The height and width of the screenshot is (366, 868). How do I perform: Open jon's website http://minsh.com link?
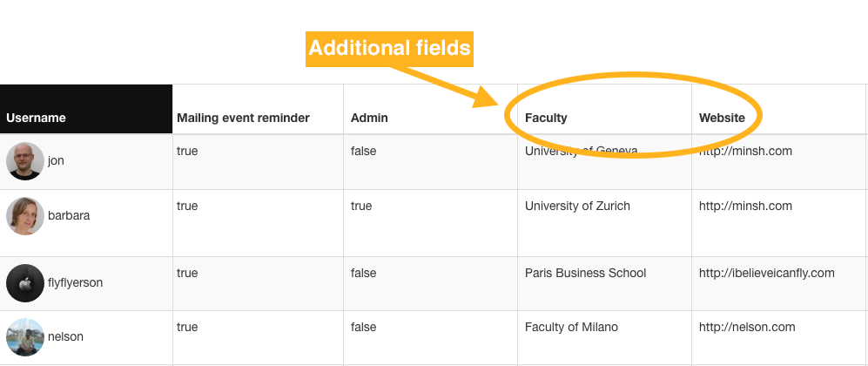(x=745, y=151)
